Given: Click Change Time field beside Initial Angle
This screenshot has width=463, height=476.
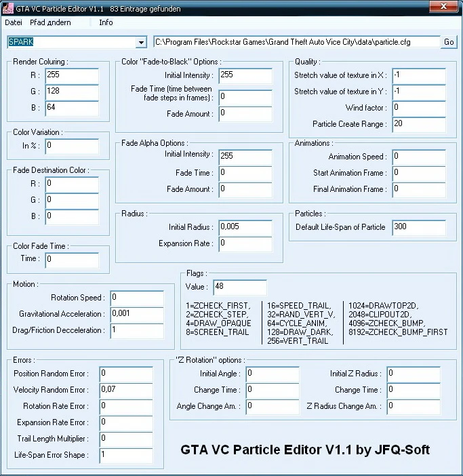Looking at the screenshot, I should 273,391.
